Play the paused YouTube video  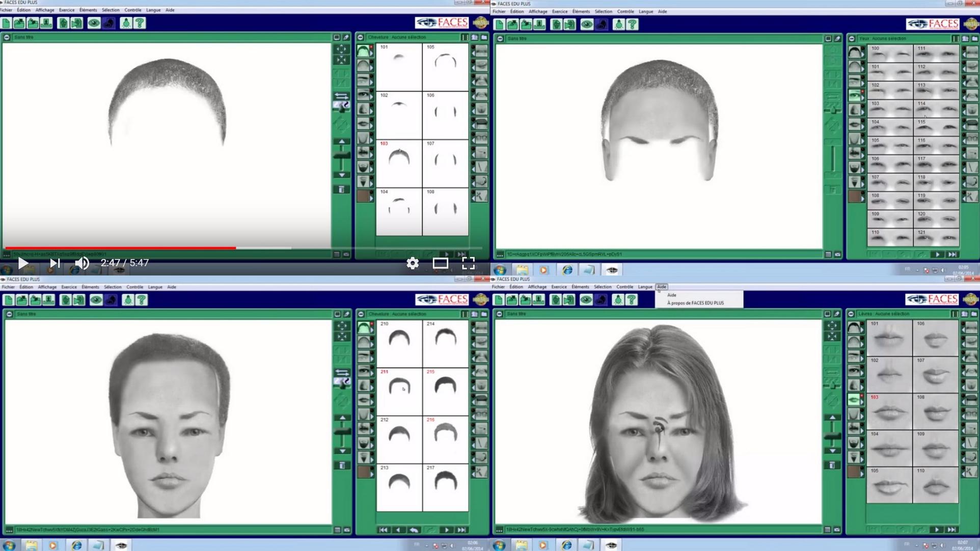point(22,263)
